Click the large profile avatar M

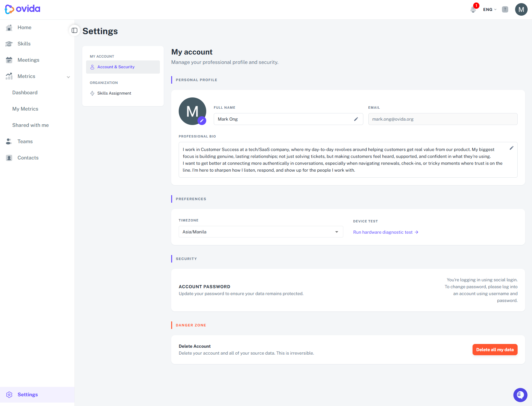[192, 111]
